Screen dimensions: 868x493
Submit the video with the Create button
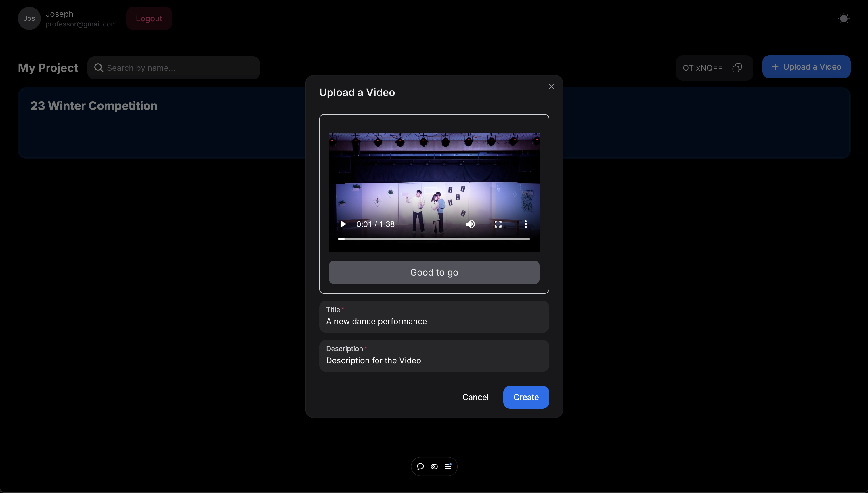[525, 397]
